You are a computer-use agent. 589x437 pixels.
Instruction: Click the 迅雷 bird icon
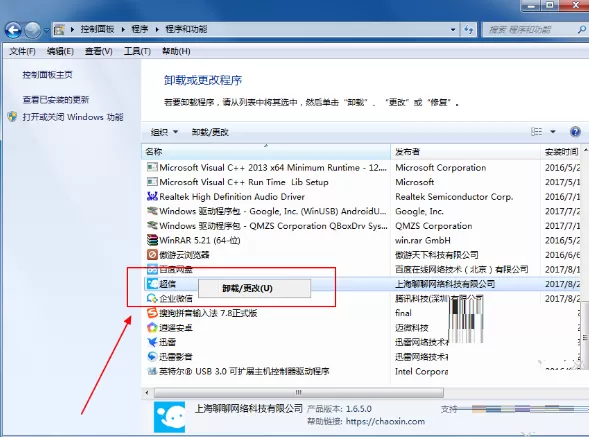click(x=152, y=342)
